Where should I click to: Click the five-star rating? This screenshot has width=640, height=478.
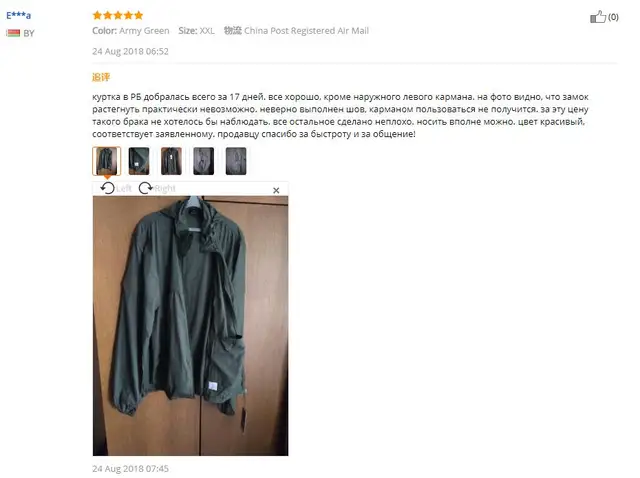point(118,16)
